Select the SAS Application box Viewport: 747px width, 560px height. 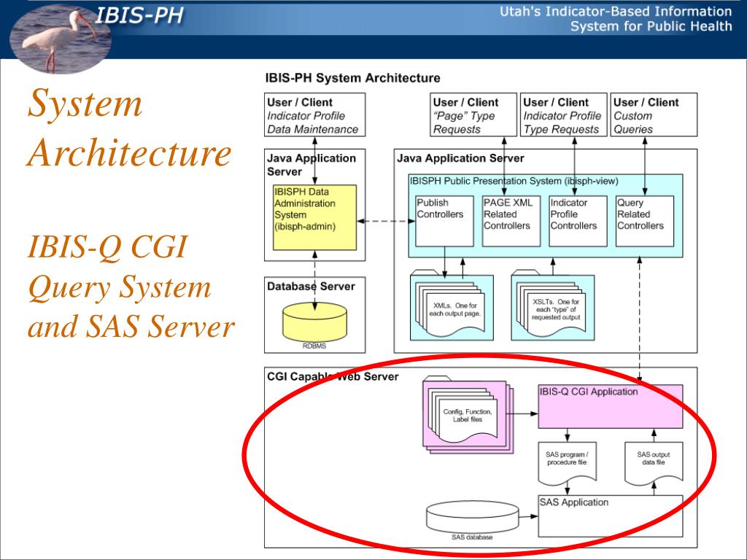point(611,516)
